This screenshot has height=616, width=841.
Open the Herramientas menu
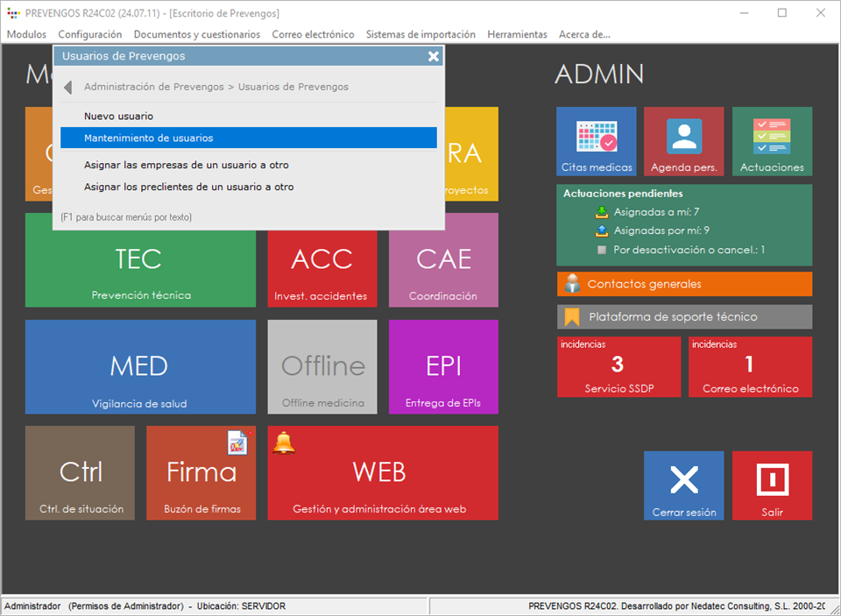(517, 34)
